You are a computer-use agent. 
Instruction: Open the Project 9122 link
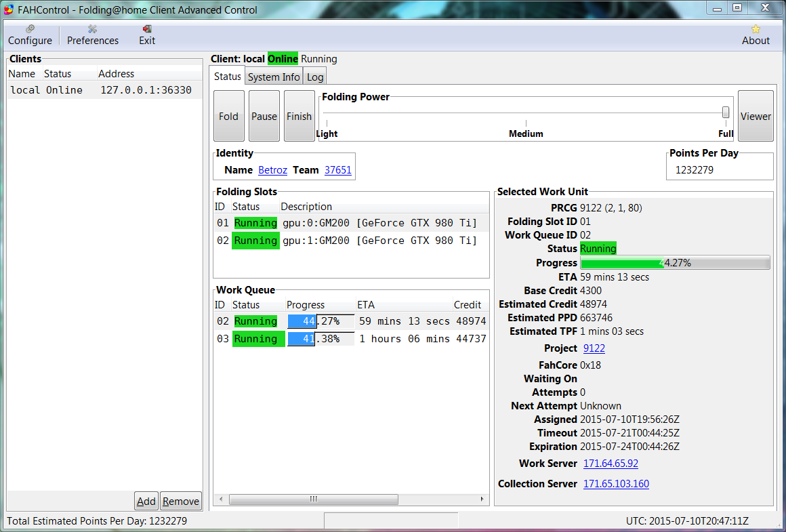594,348
